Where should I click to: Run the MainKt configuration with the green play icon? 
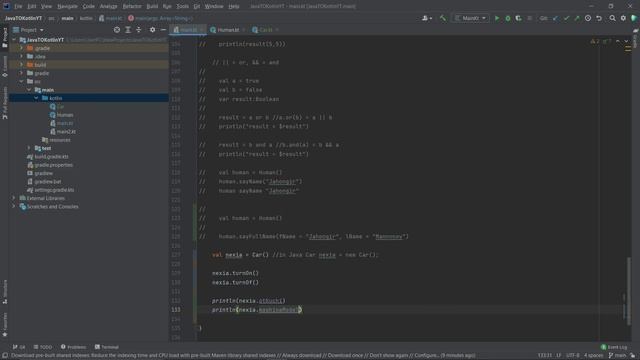(x=497, y=18)
